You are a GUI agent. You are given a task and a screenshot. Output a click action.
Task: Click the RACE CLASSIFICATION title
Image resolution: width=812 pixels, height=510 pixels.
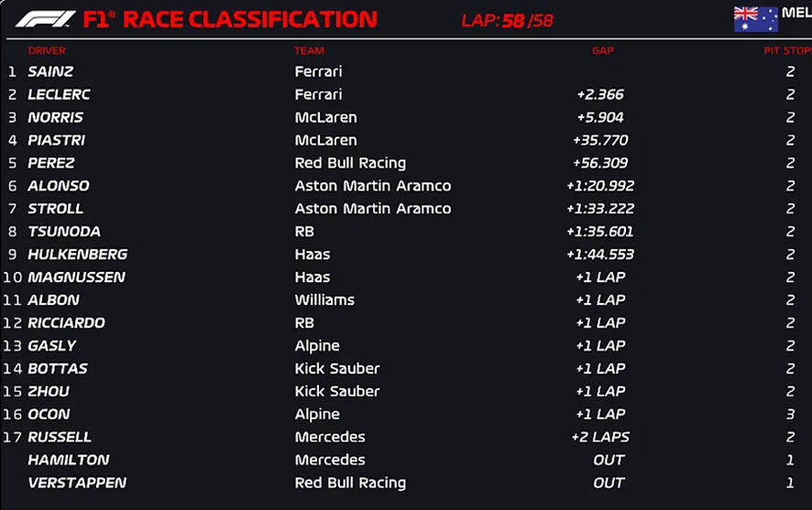(x=250, y=19)
